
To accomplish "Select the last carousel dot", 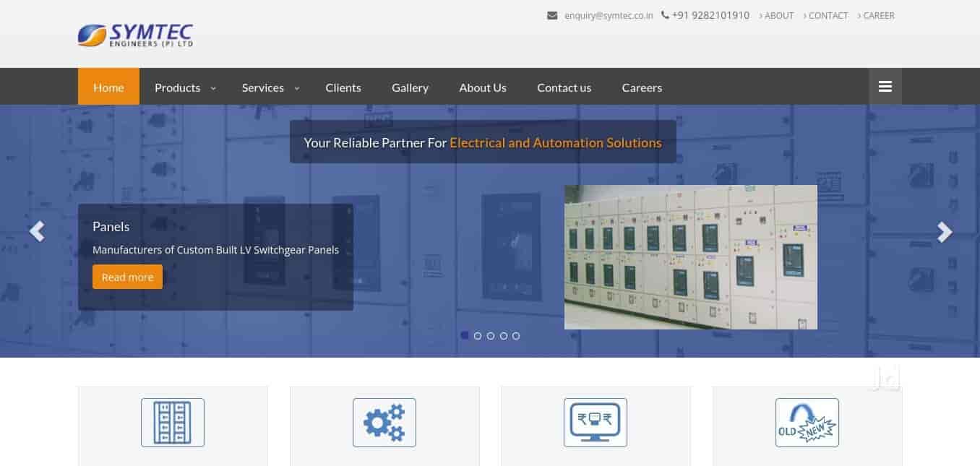I will tap(516, 336).
